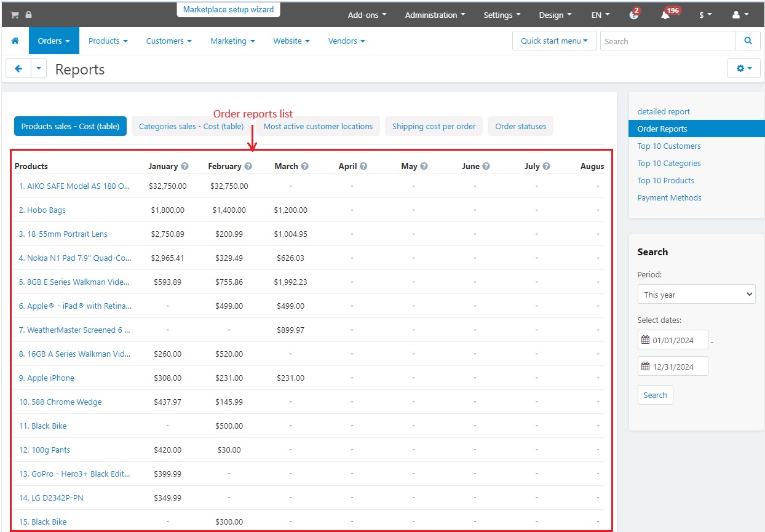
Task: Open the Website menu
Action: click(x=291, y=41)
